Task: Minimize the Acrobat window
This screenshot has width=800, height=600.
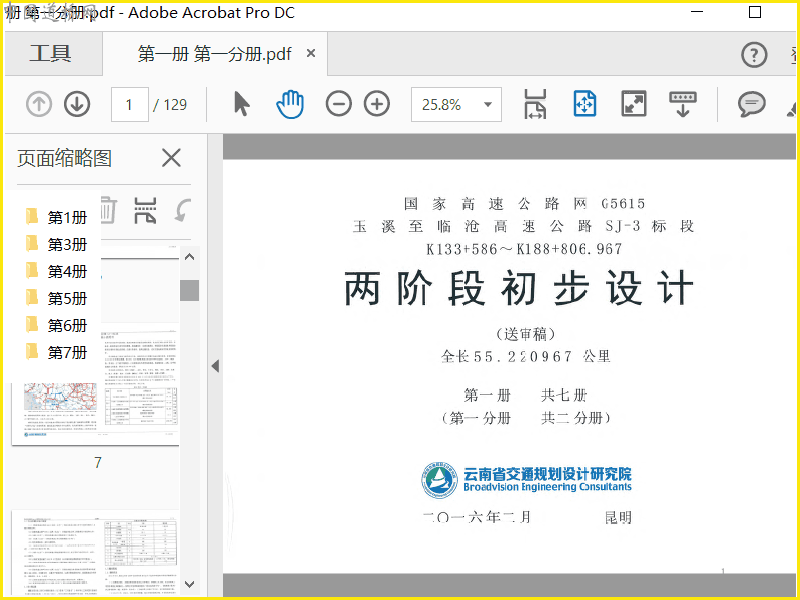Action: click(697, 12)
